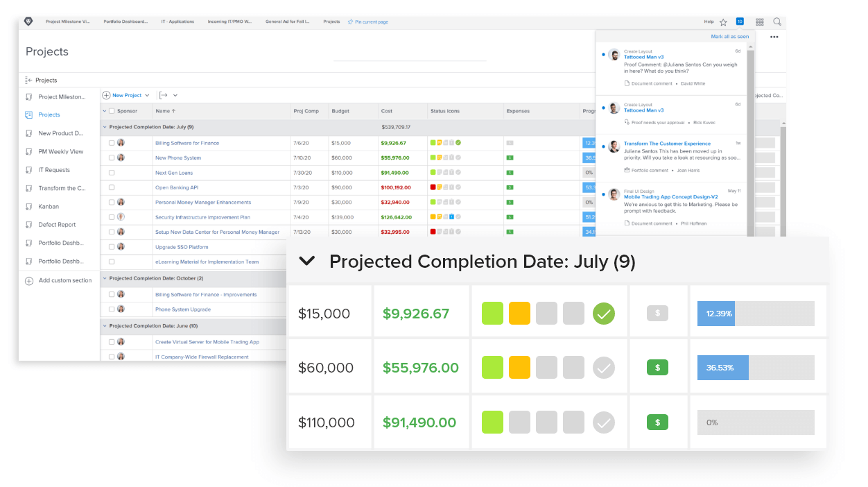Click the plus icon on Add custom section
This screenshot has height=487, width=868.
(x=28, y=280)
